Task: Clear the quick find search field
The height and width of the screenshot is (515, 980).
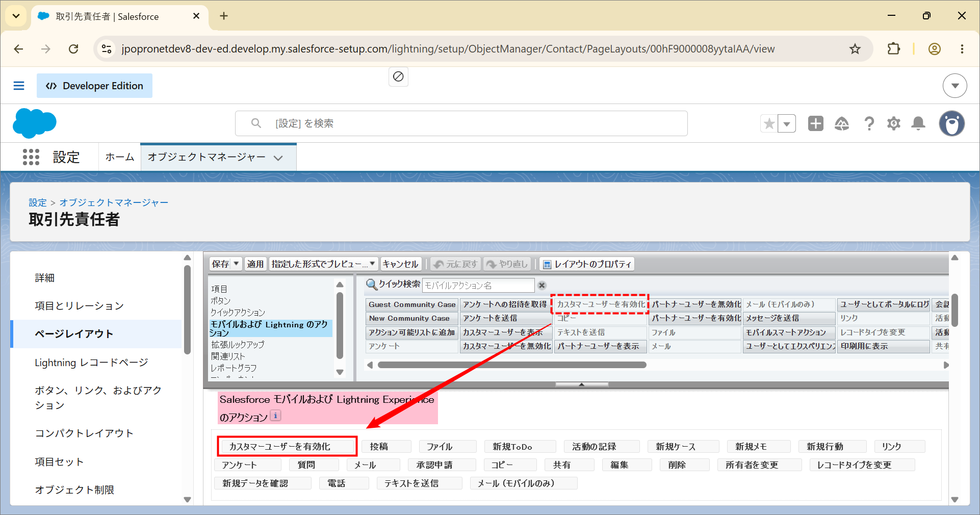Action: click(542, 286)
